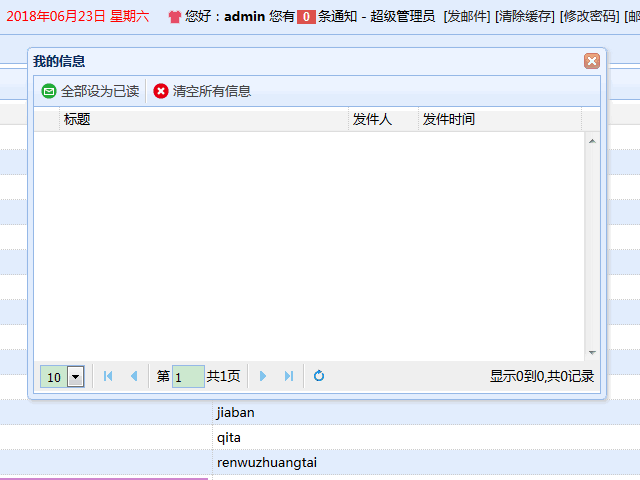Go to the previous page
Viewport: 640px width, 480px height.
click(x=134, y=376)
